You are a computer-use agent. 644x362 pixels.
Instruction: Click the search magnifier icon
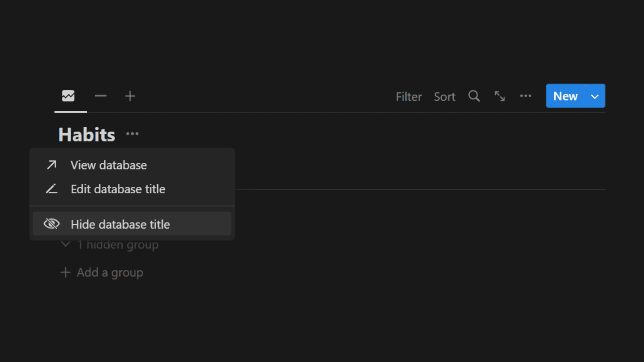474,96
